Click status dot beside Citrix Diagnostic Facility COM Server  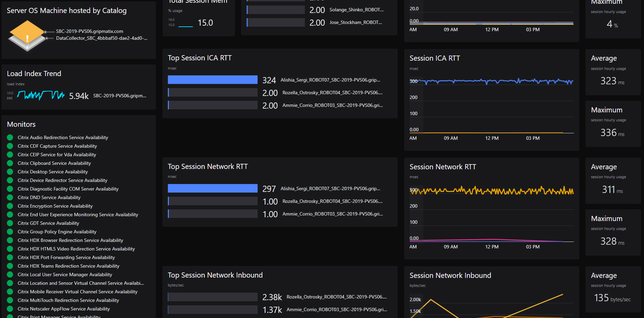[x=10, y=189]
